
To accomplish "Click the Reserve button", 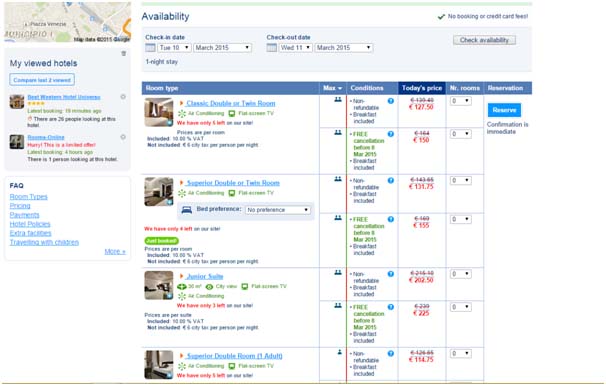I will pos(504,110).
